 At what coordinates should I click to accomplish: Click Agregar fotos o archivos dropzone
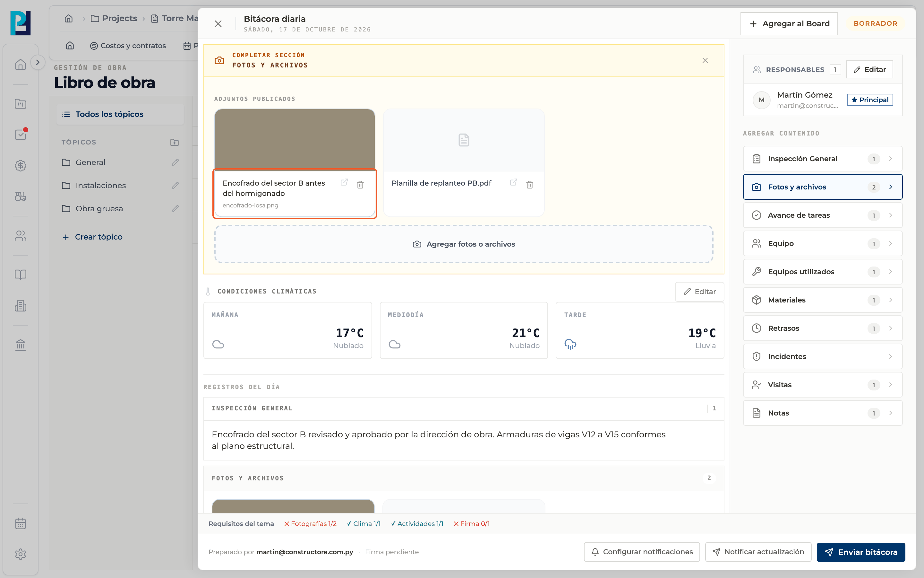(464, 244)
